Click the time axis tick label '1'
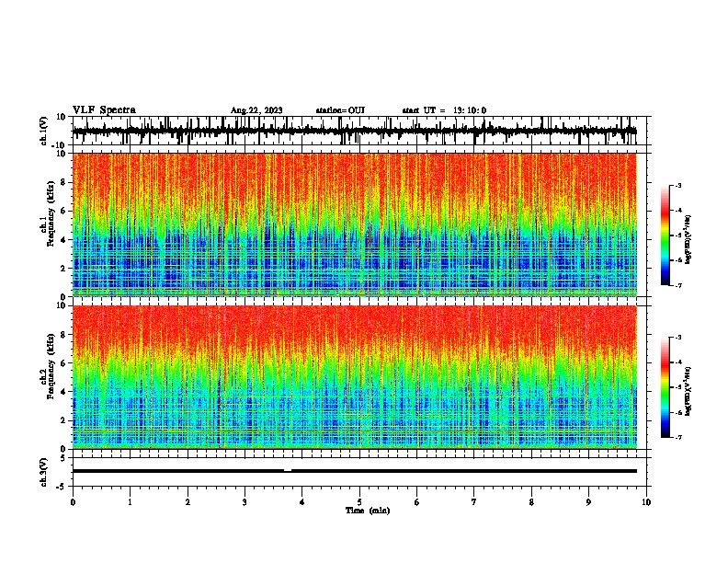728x563 pixels. tap(130, 502)
